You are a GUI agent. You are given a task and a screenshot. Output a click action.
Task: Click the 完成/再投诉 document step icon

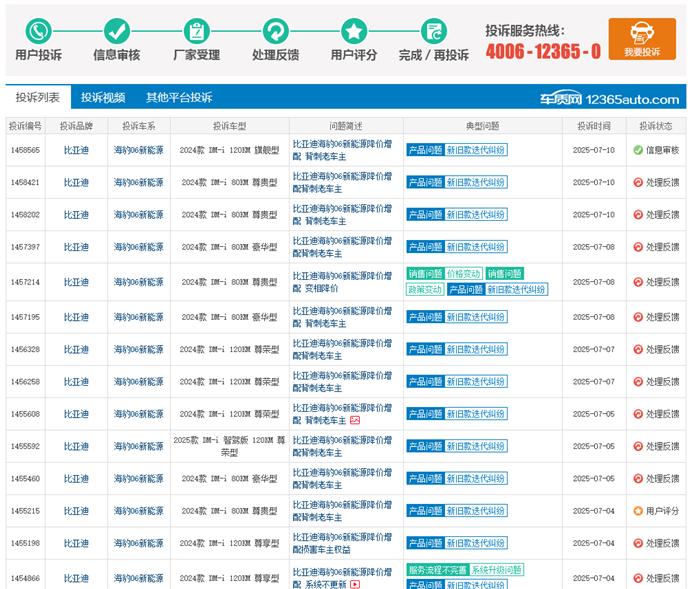pos(433,31)
